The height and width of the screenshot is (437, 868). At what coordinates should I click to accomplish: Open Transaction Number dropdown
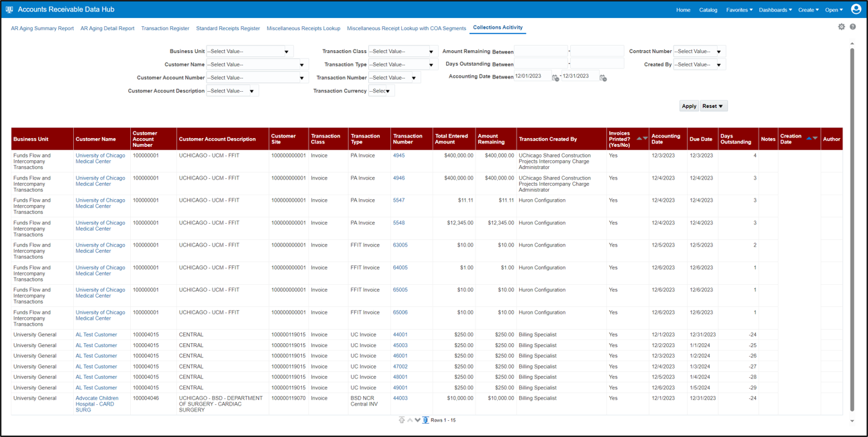click(x=394, y=78)
